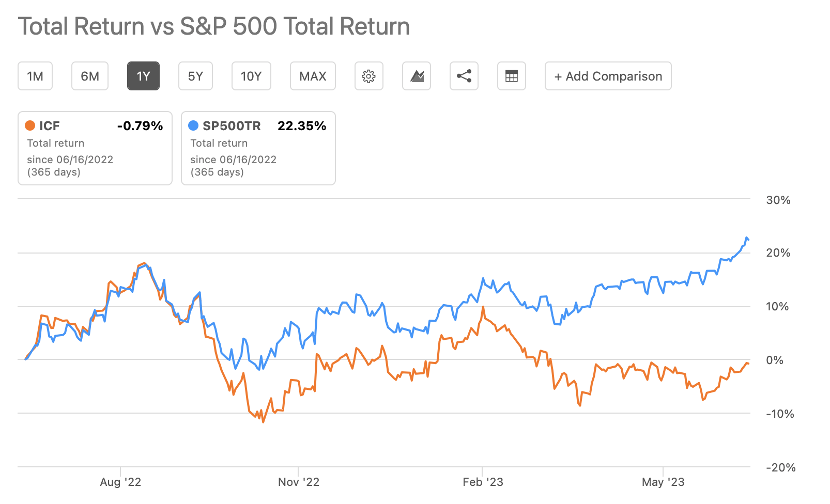Image resolution: width=830 pixels, height=504 pixels.
Task: Switch to the 10Y time range
Action: coord(251,76)
